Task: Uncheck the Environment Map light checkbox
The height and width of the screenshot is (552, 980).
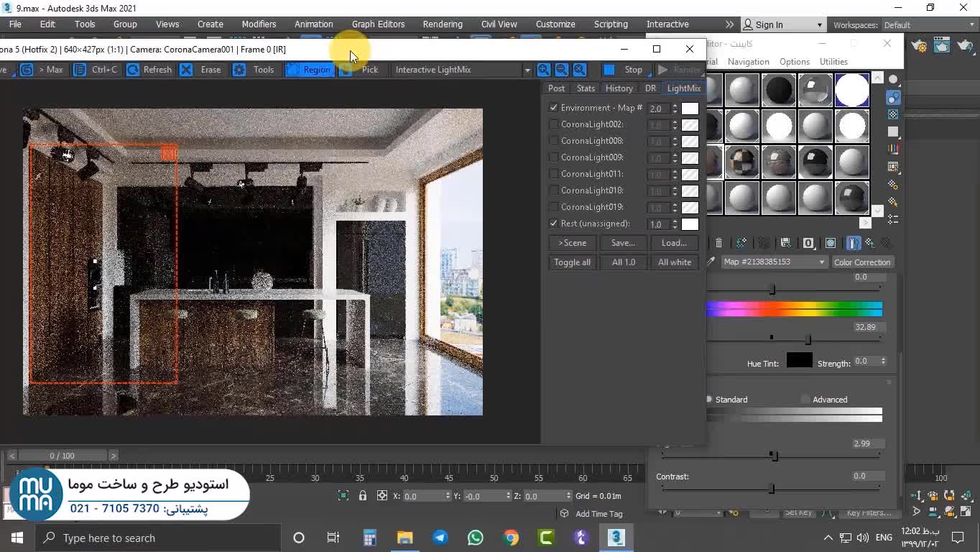Action: (x=553, y=108)
